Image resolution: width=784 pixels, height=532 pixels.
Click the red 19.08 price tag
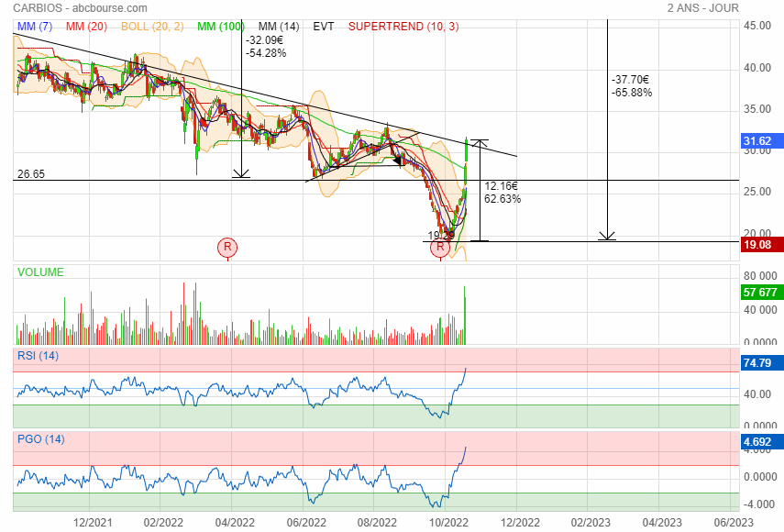(x=762, y=245)
